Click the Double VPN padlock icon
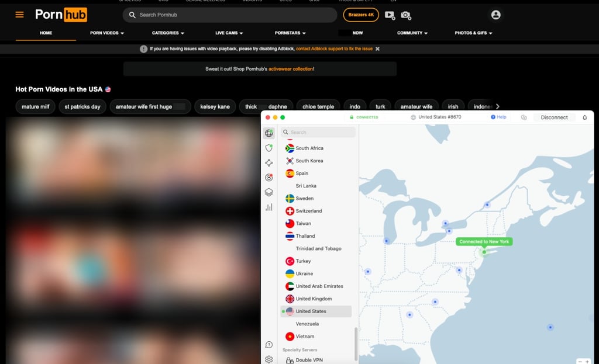599x364 pixels. point(290,360)
